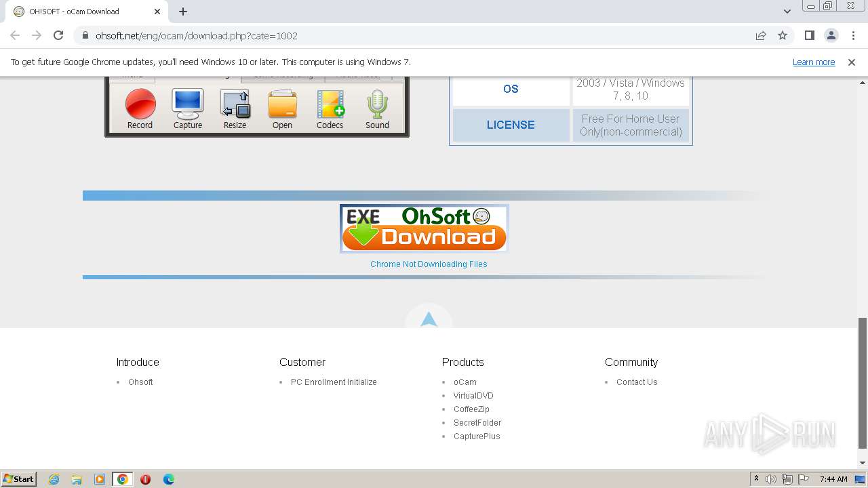Click the browser Forward arrow

click(37, 36)
